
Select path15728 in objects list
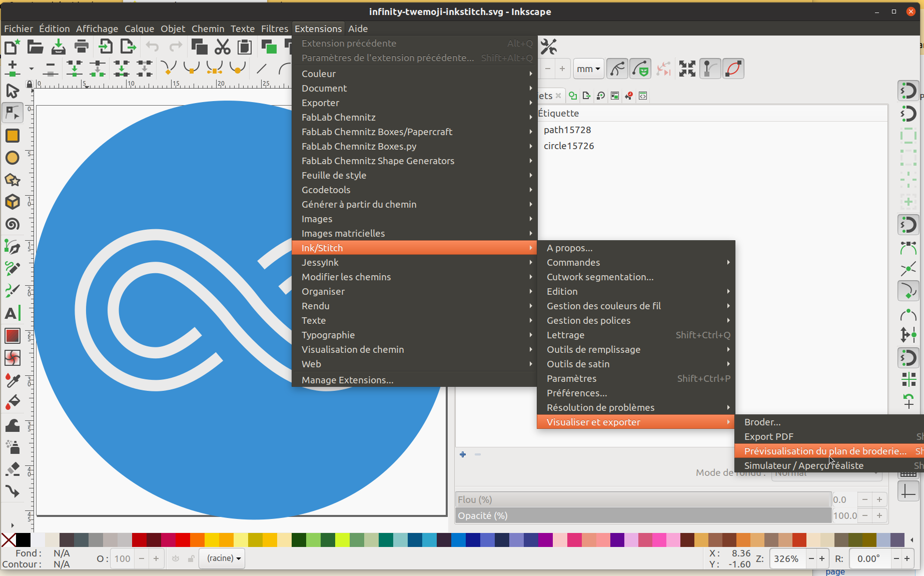(x=567, y=130)
